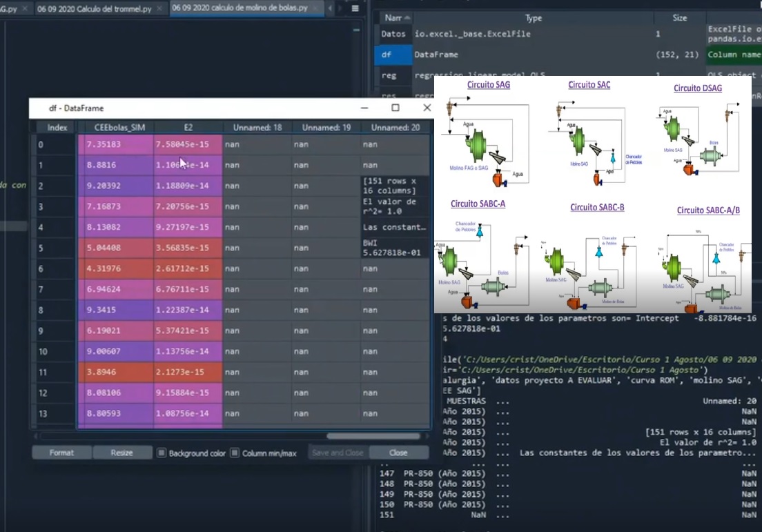This screenshot has width=762, height=532.
Task: Switch to Calculo del trommel.py tab
Action: (x=95, y=9)
